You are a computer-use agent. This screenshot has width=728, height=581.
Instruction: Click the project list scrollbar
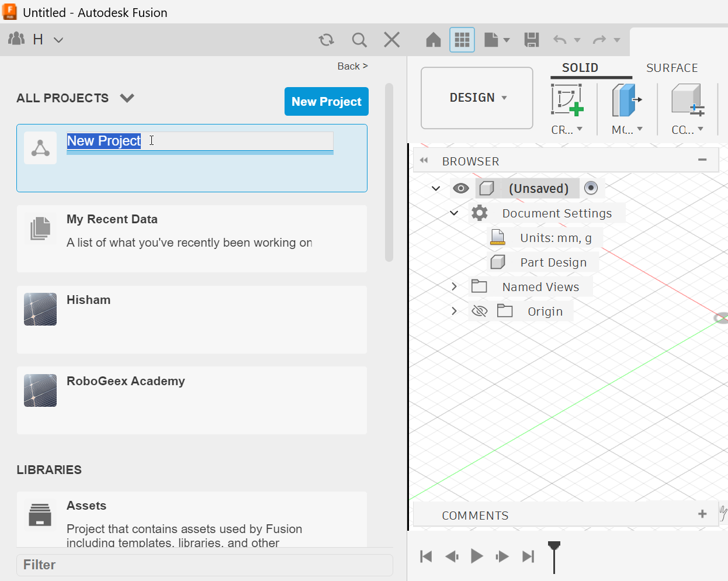[389, 172]
